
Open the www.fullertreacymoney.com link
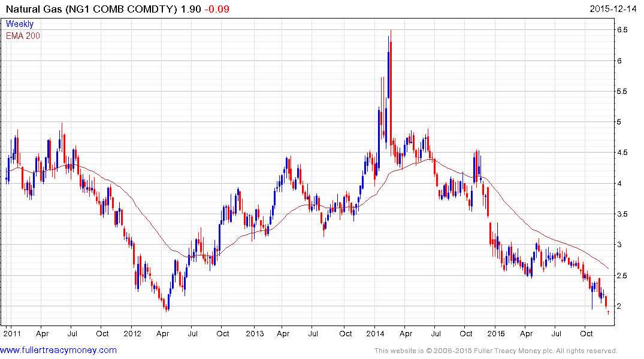pyautogui.click(x=59, y=350)
